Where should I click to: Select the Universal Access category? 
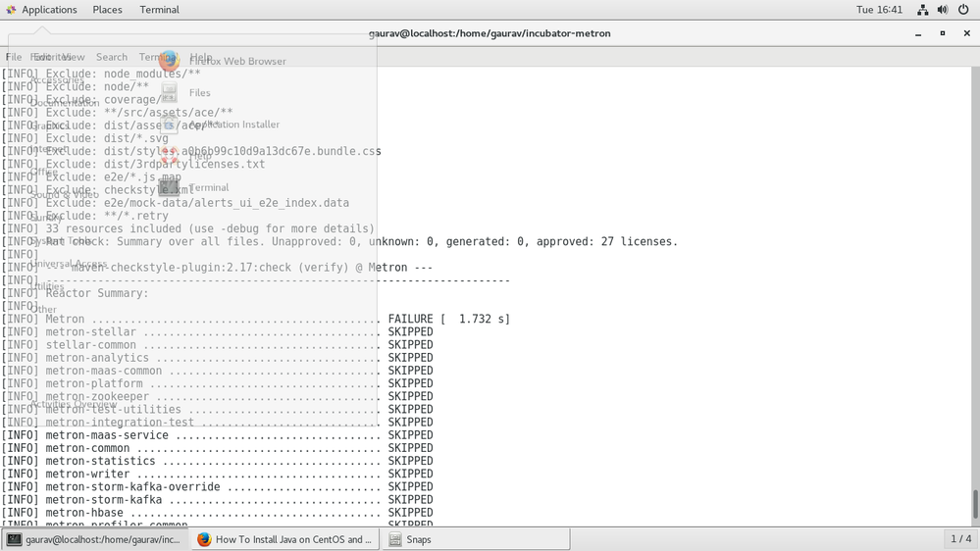pos(69,264)
